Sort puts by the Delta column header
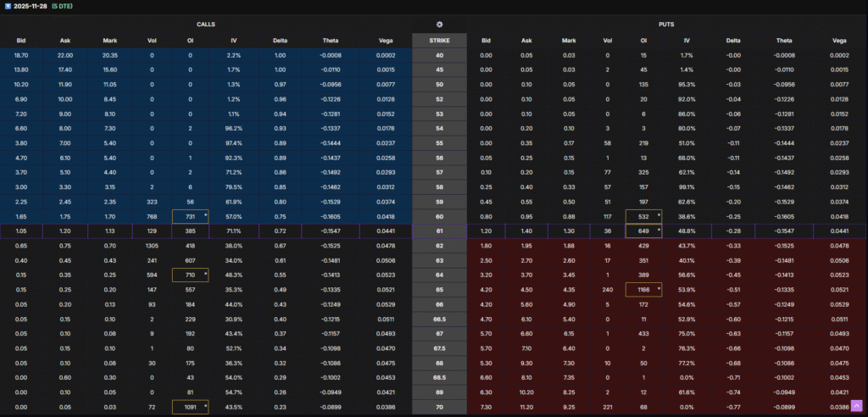Screen dimensions: 868x417 click(x=730, y=40)
